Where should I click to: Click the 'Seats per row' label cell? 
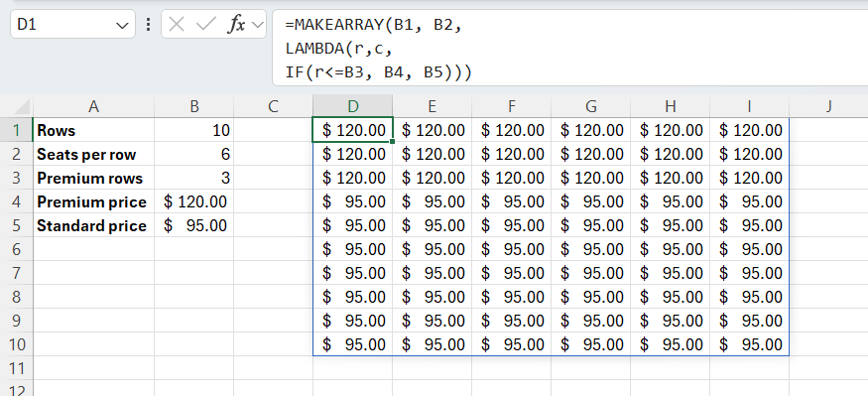(x=93, y=154)
